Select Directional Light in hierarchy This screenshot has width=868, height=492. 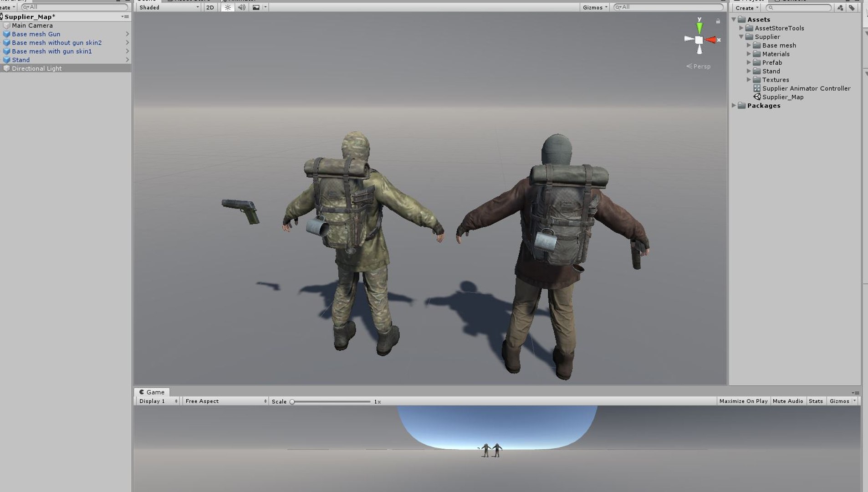[66, 69]
